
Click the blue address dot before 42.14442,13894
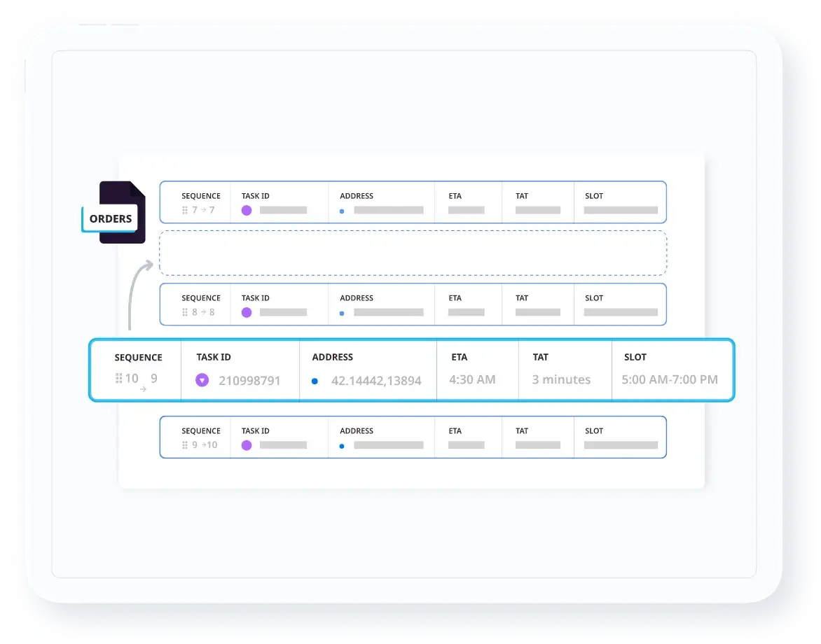[315, 381]
